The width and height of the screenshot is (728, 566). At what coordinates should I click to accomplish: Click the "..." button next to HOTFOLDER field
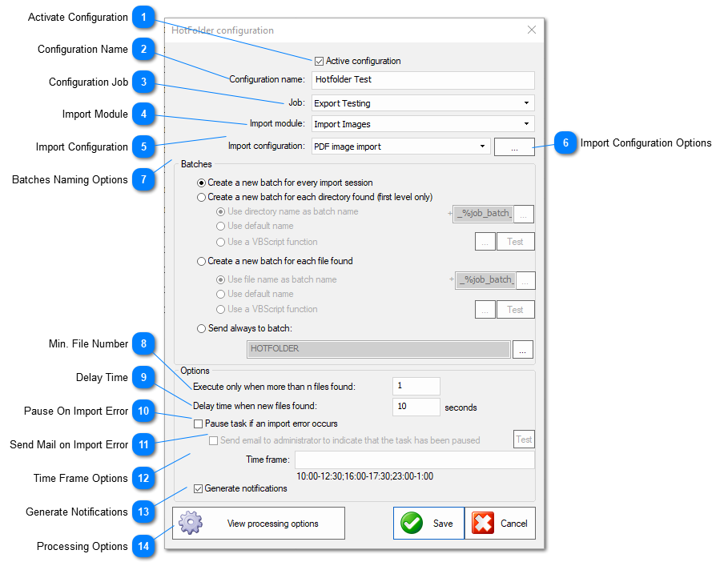point(522,348)
